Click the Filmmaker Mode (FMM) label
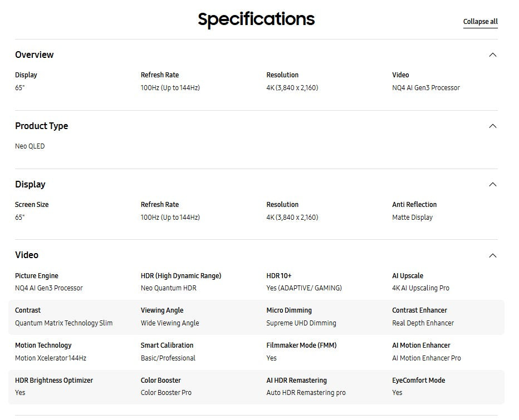This screenshot has width=519, height=420. [x=301, y=345]
